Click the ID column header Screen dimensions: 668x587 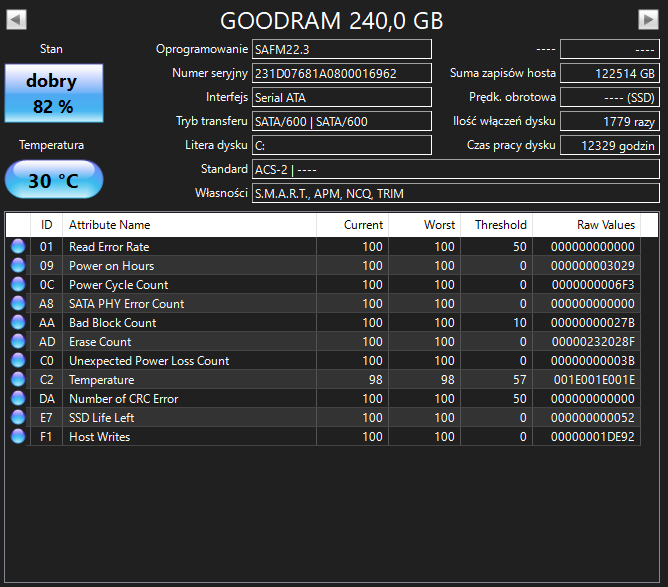(x=46, y=225)
